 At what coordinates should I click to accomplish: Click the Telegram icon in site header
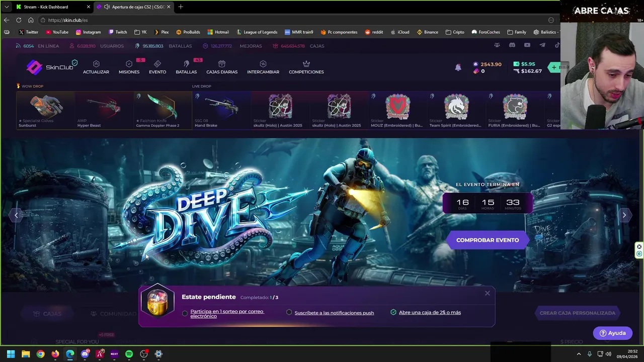click(542, 45)
